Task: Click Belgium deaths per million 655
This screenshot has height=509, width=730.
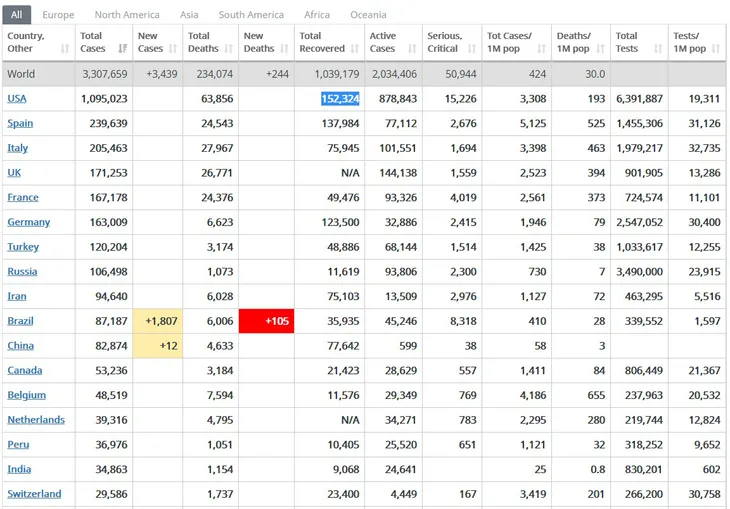Action: [596, 395]
